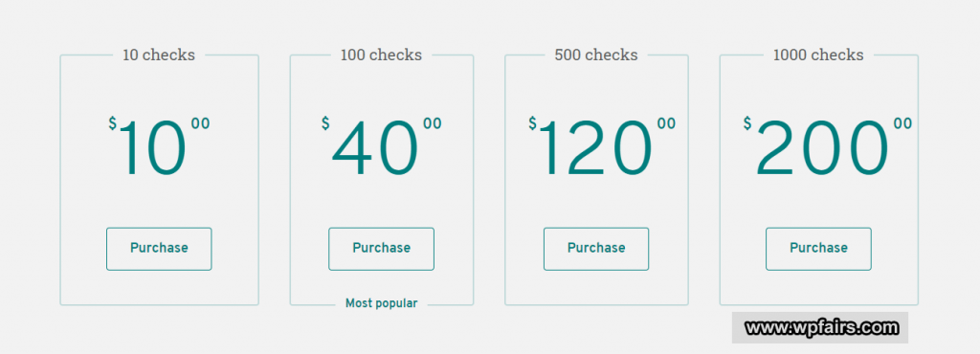This screenshot has height=354, width=980.
Task: Click the 00 cents on $200 plan
Action: [x=903, y=123]
